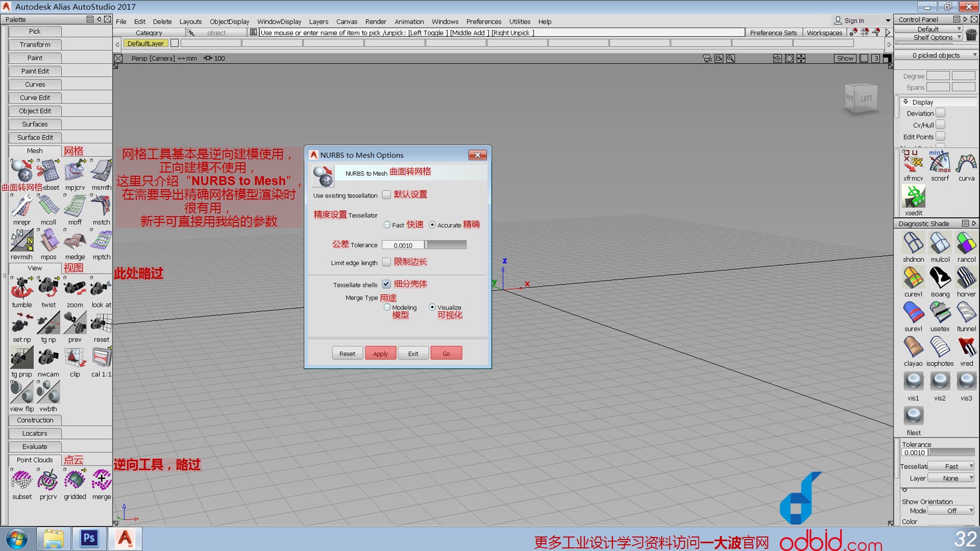Select the Fast tessellator radio button
The height and width of the screenshot is (551, 980).
(x=387, y=224)
